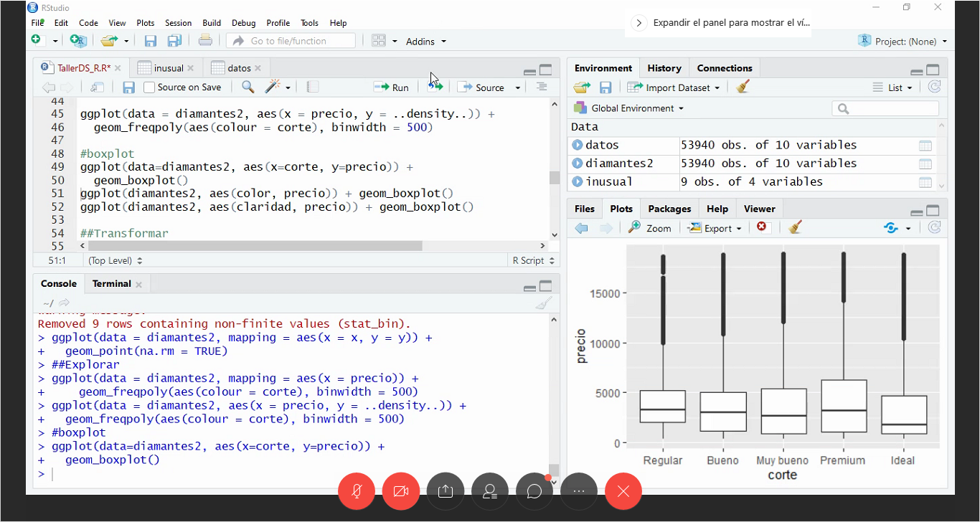Click the find/replace magnifier icon in the editor
This screenshot has width=980, height=522.
tap(248, 87)
